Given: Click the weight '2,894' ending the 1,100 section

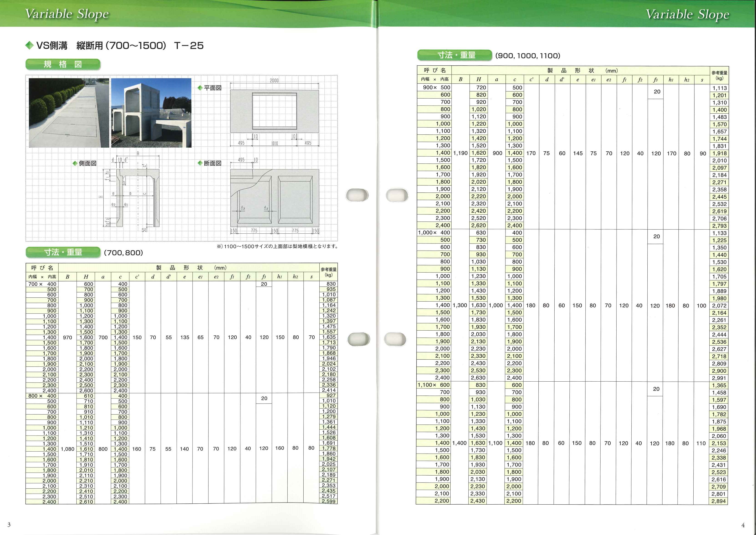Looking at the screenshot, I should [719, 501].
